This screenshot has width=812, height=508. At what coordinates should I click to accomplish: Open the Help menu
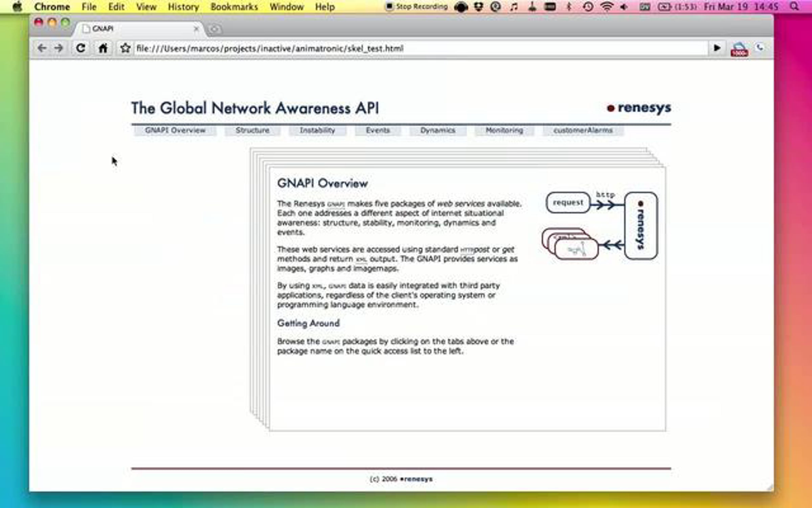pos(325,6)
